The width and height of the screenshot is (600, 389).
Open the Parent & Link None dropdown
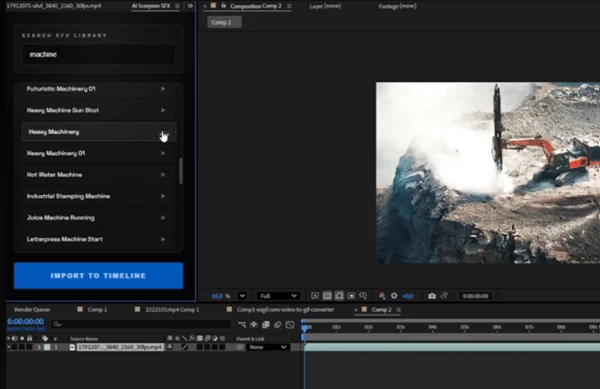click(267, 347)
